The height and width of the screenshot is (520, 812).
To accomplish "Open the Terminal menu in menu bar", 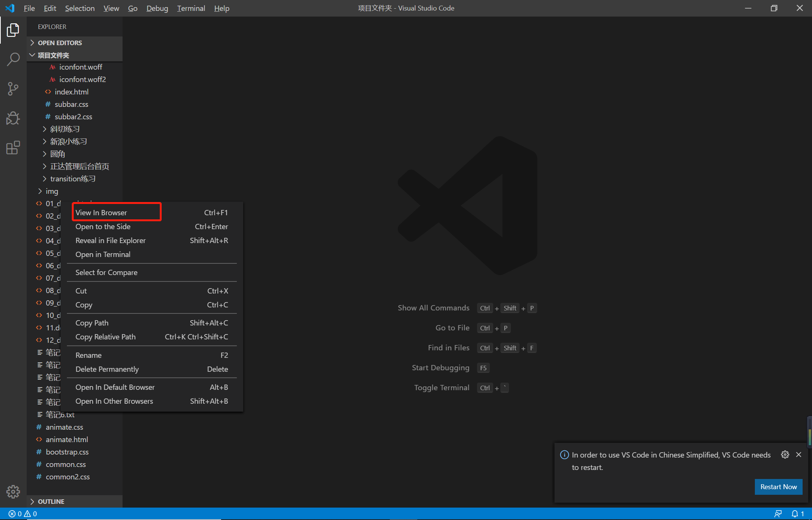I will [x=191, y=8].
